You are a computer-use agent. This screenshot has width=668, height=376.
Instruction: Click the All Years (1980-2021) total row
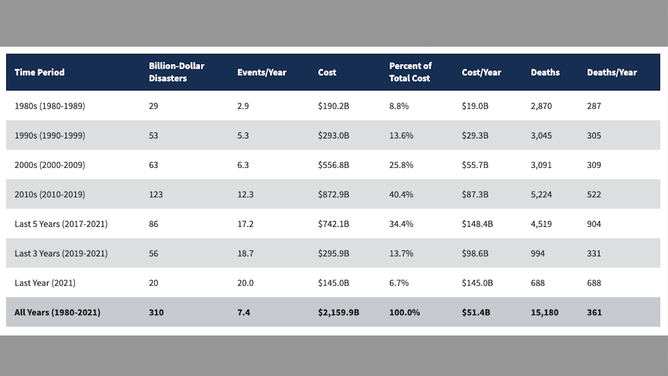pos(333,312)
